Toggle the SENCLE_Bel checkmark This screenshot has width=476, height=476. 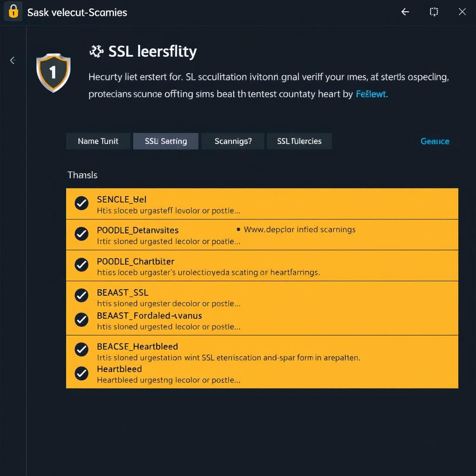click(81, 203)
